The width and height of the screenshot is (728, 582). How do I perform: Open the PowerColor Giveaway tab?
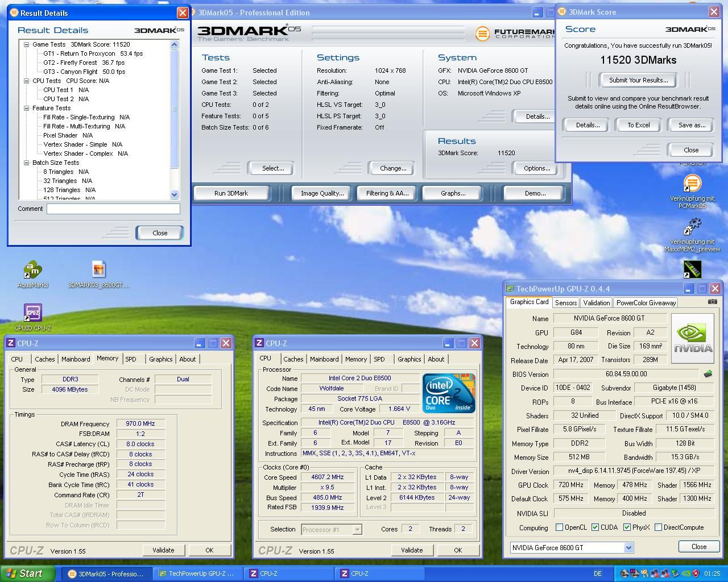646,303
